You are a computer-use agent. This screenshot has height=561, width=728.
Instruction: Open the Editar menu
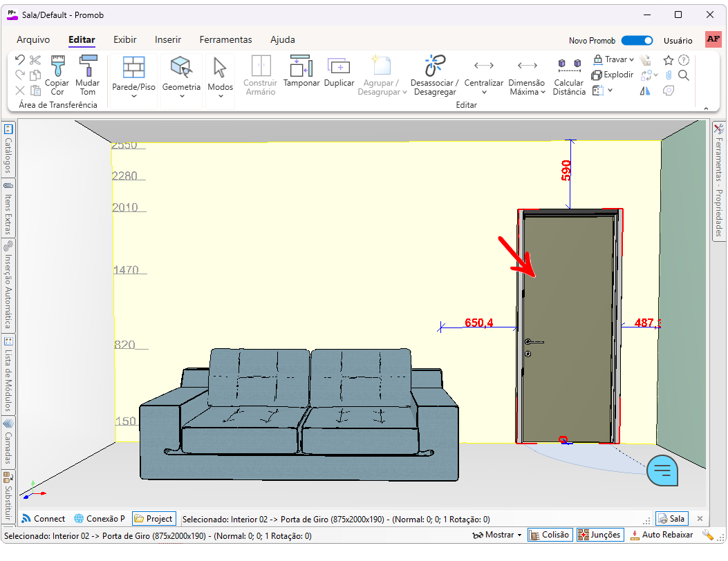(x=82, y=40)
